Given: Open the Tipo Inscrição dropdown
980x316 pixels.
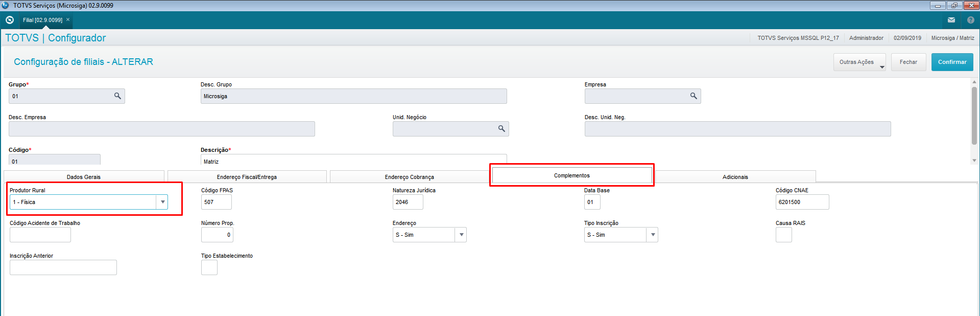Looking at the screenshot, I should 653,235.
